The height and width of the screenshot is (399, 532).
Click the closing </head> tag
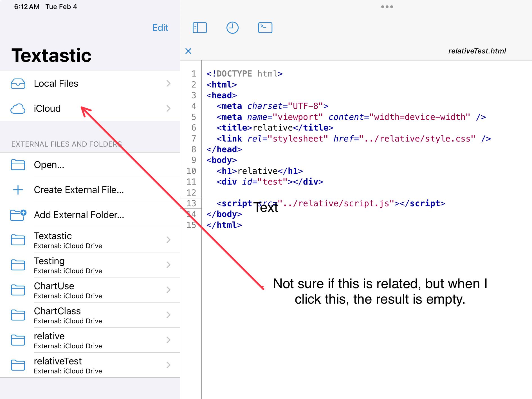[224, 149]
